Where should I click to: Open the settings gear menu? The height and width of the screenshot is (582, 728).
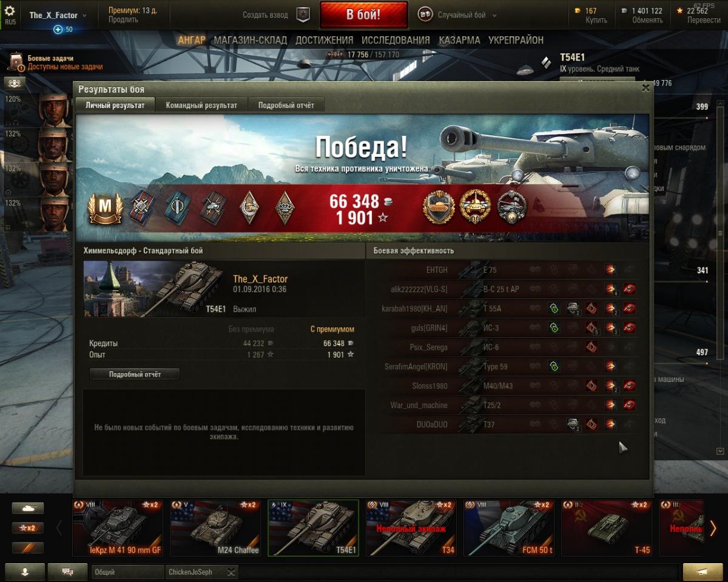pos(10,12)
